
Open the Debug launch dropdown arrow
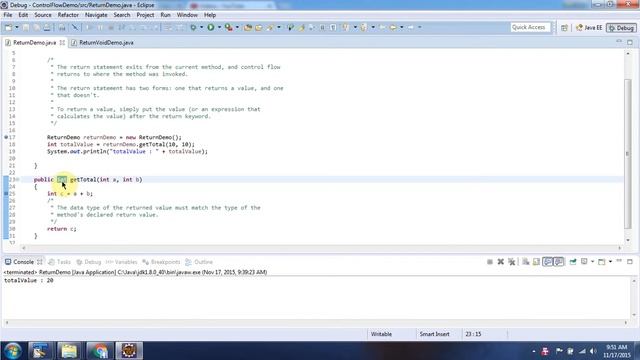201,28
